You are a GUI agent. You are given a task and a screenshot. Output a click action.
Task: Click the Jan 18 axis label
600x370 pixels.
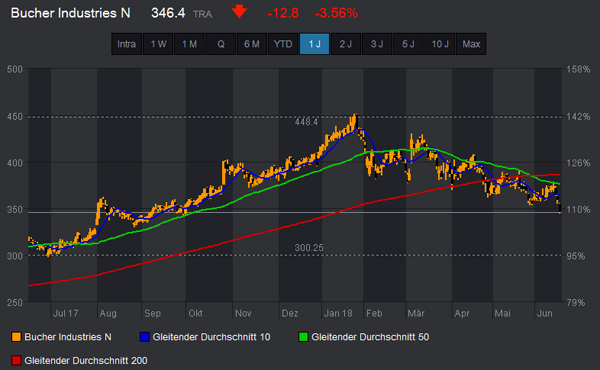click(338, 313)
